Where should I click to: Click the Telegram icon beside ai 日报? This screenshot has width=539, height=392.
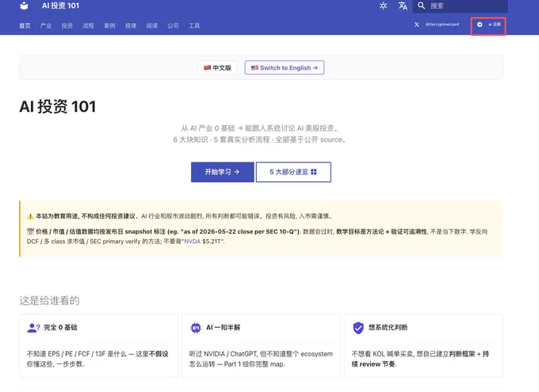coord(480,25)
